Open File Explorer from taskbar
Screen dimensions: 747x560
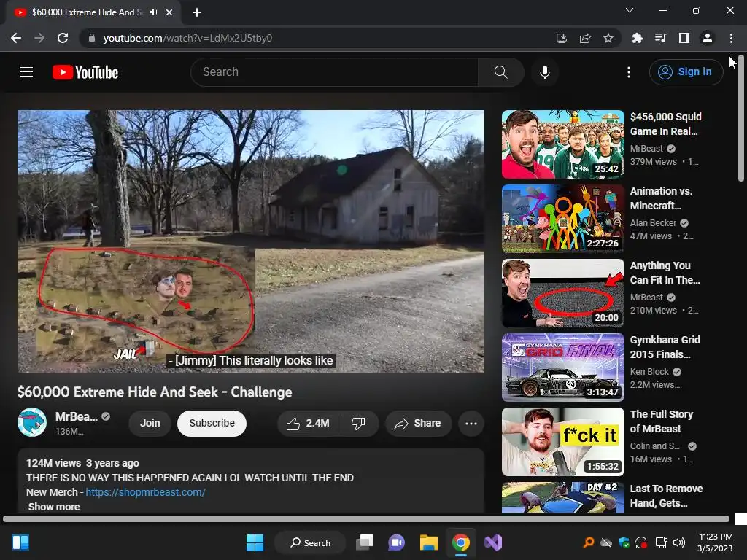point(429,542)
